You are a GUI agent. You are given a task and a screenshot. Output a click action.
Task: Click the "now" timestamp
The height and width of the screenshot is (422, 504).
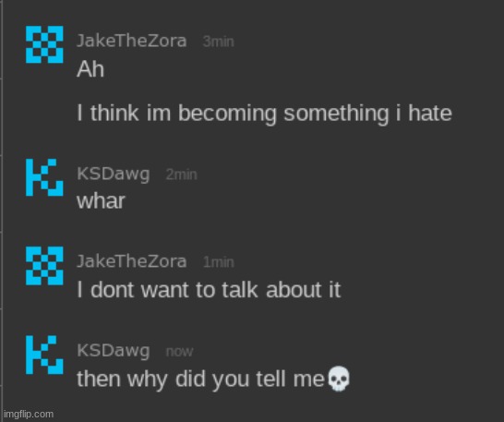(179, 352)
